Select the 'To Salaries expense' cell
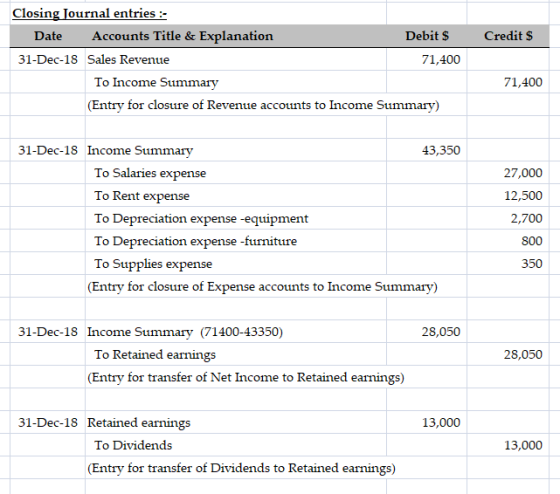The image size is (560, 494). click(150, 173)
